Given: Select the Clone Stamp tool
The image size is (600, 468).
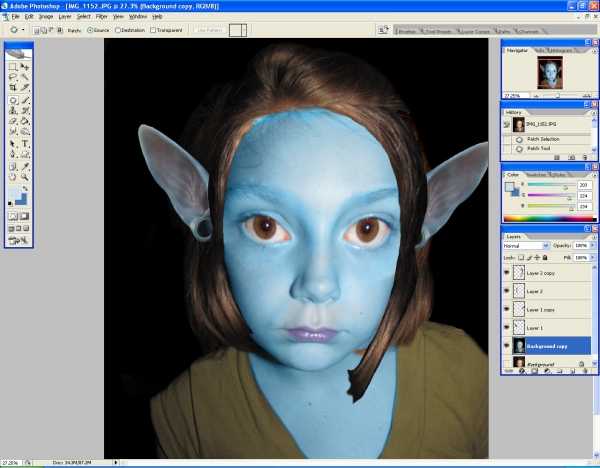Looking at the screenshot, I should coord(13,111).
